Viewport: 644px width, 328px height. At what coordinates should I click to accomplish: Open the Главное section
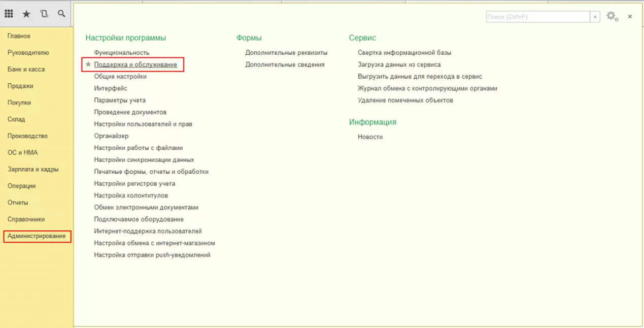click(x=19, y=36)
